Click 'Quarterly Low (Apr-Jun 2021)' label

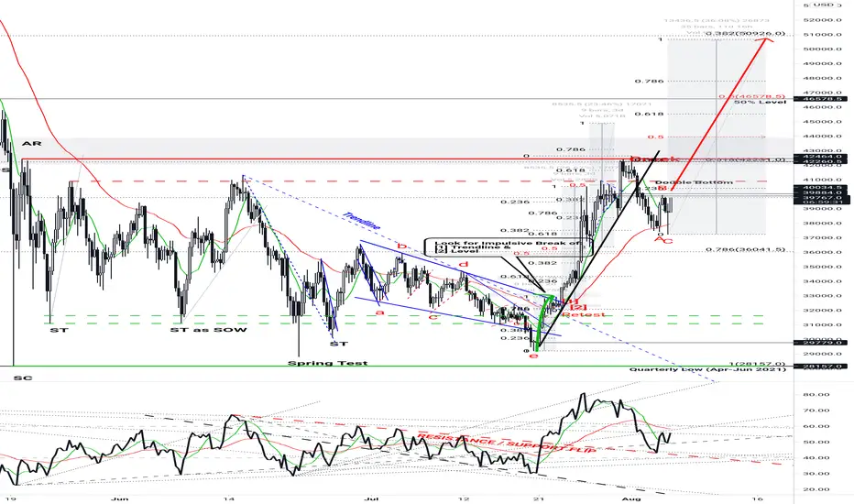(708, 369)
